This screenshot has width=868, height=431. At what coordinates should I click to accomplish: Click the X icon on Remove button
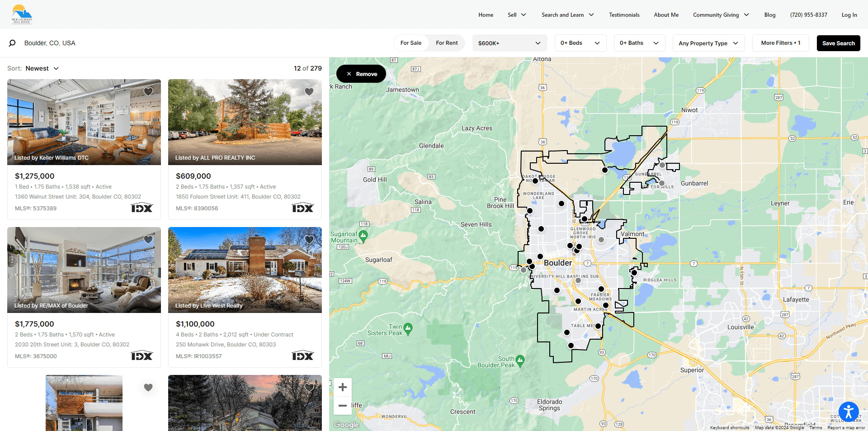349,74
